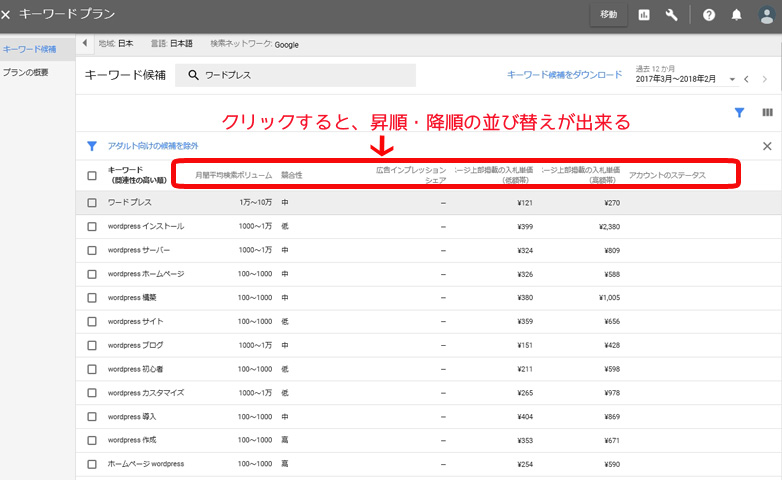Select the プランの概要 sidebar tab
Screen dimensions: 782x480
(25, 72)
